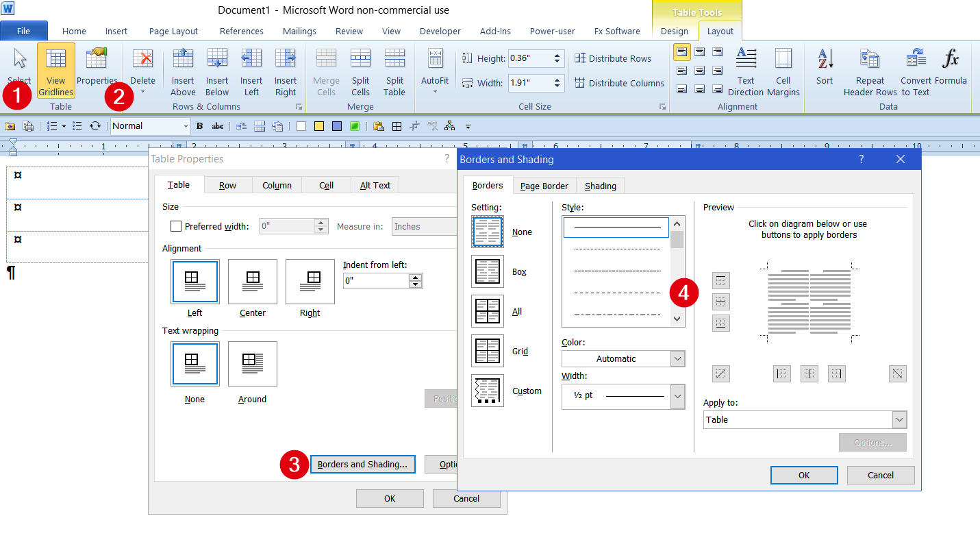This screenshot has width=980, height=553.
Task: Click Convert to Text
Action: tap(916, 71)
